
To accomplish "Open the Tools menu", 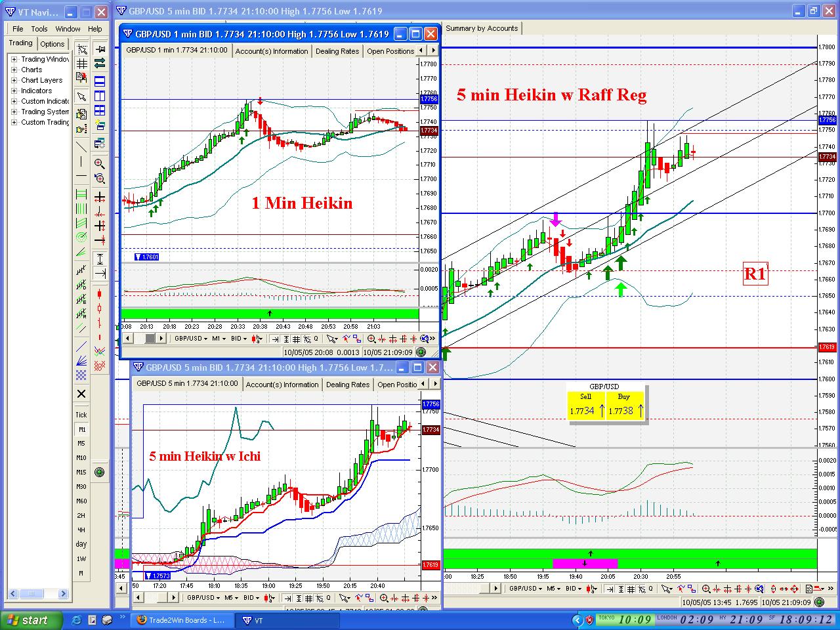I will [39, 29].
